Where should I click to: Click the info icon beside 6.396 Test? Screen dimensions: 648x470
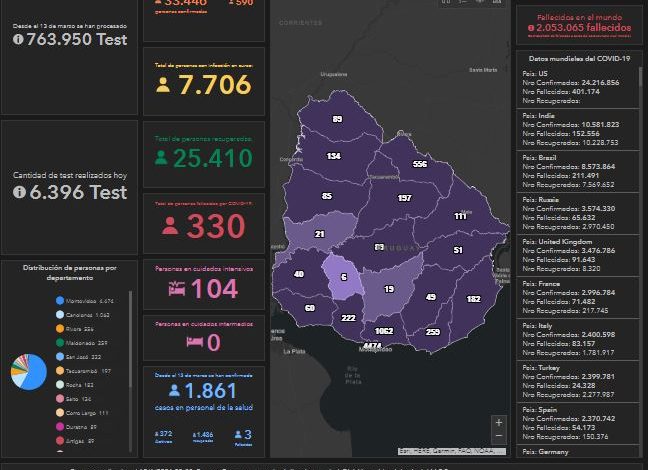click(x=18, y=191)
